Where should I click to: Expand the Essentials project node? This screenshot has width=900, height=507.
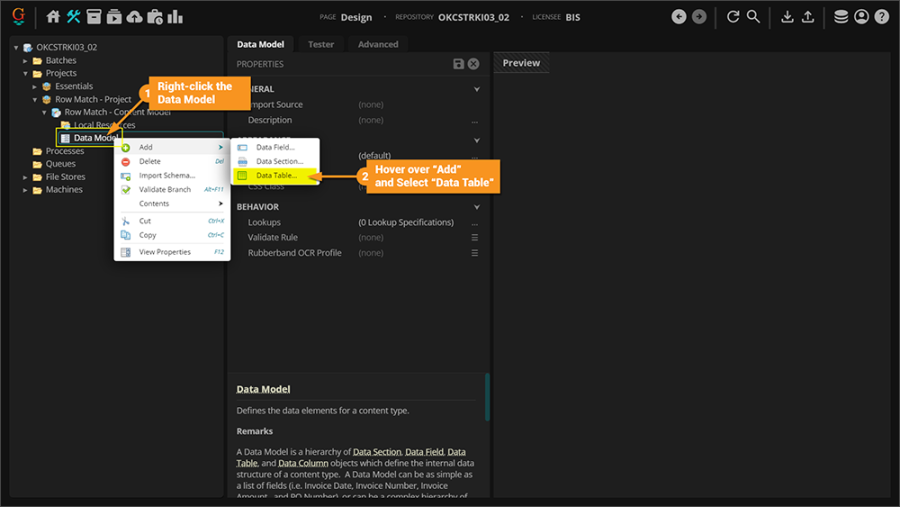(x=34, y=86)
